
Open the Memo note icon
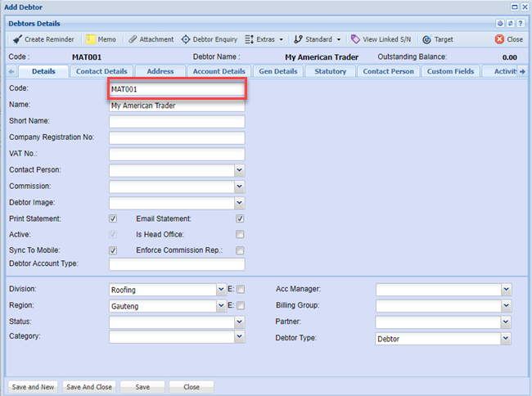coord(91,39)
